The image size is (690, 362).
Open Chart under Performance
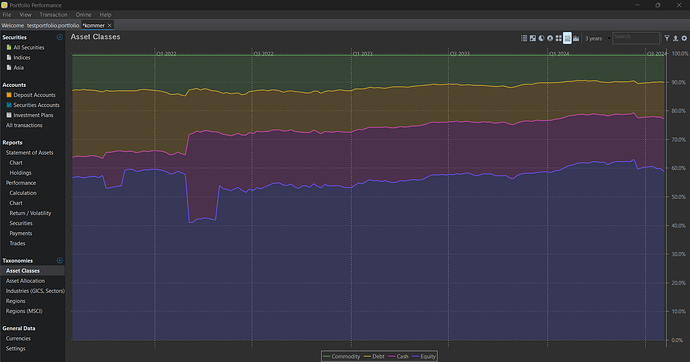(16, 203)
